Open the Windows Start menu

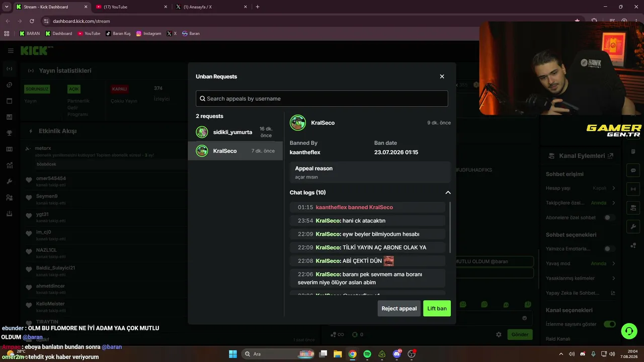click(233, 354)
